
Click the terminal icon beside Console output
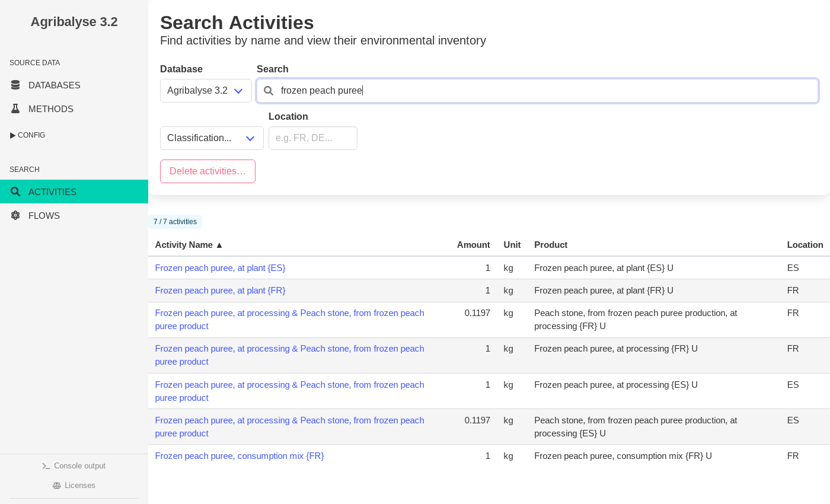click(x=46, y=466)
